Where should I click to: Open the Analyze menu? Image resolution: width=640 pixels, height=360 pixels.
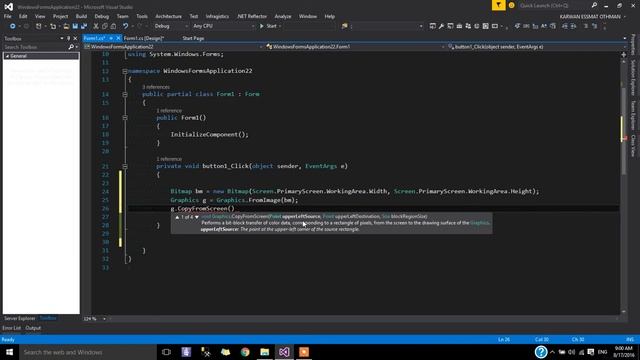283,16
